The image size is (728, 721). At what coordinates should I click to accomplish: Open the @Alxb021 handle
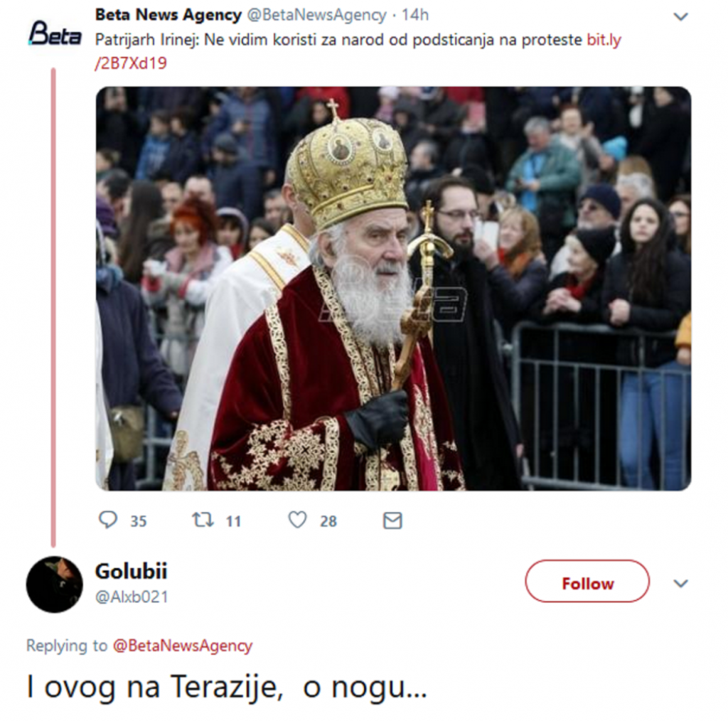(x=132, y=597)
